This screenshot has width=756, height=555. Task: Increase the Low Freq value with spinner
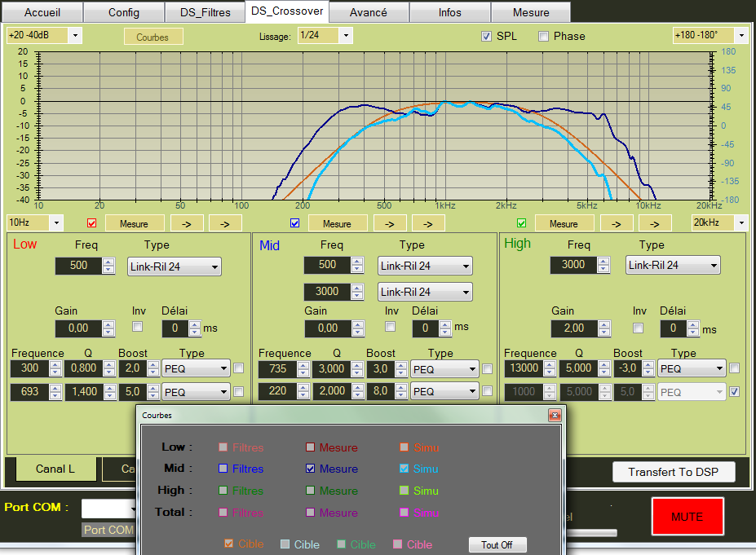tap(108, 262)
